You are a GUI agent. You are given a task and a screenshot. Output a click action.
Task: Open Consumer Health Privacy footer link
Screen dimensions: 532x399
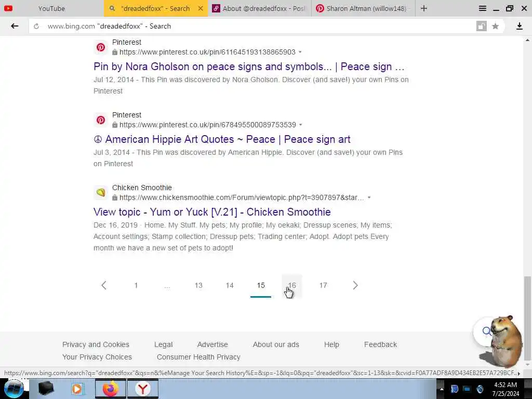coord(198,357)
